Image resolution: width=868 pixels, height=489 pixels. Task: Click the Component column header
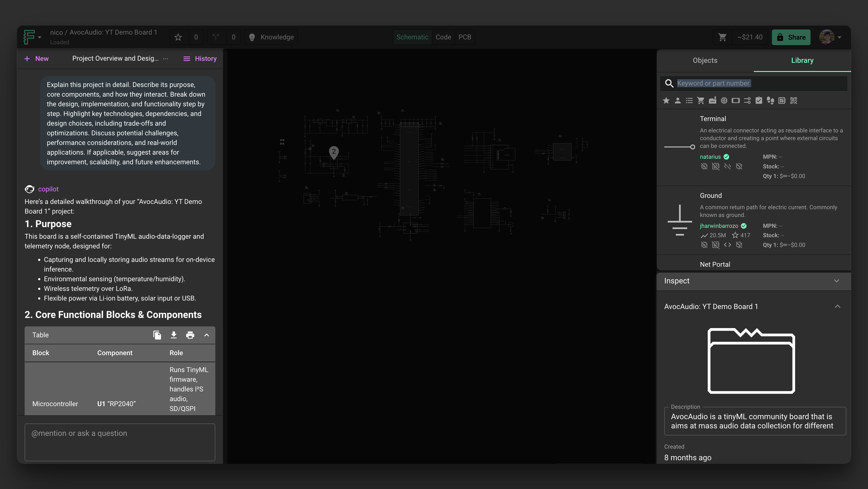tap(115, 353)
